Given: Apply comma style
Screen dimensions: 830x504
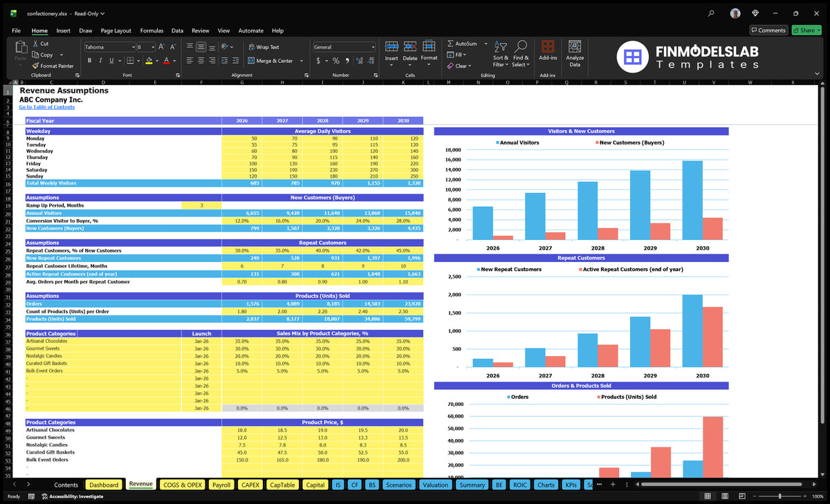Looking at the screenshot, I should click(x=347, y=61).
